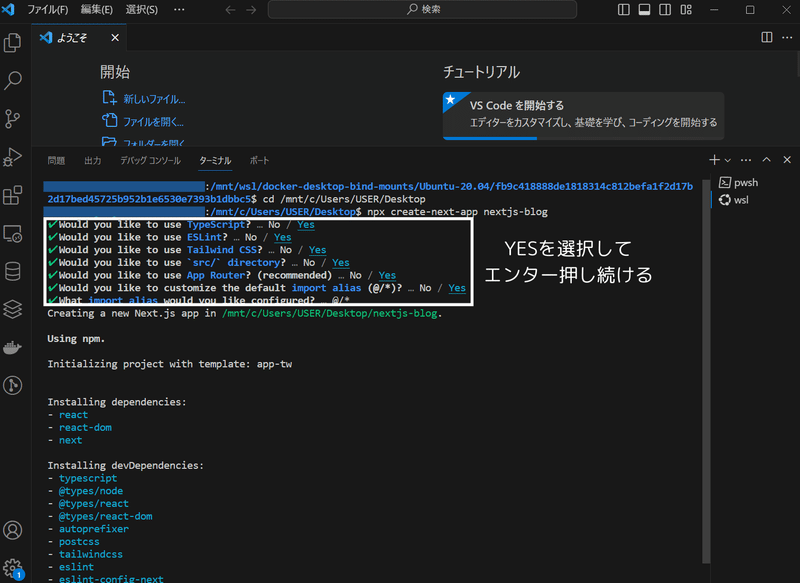Expand the title bar menu overflow ellipsis
The image size is (800, 583).
(x=179, y=10)
